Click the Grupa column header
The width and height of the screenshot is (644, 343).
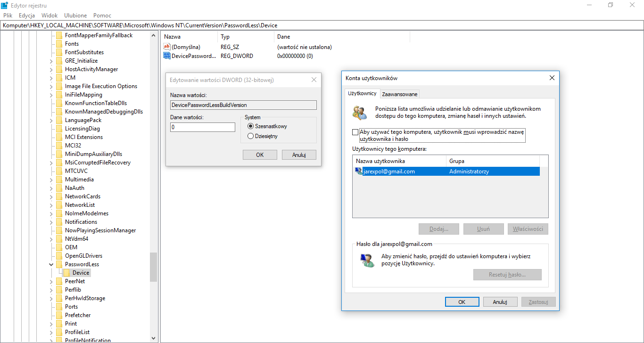click(x=493, y=161)
